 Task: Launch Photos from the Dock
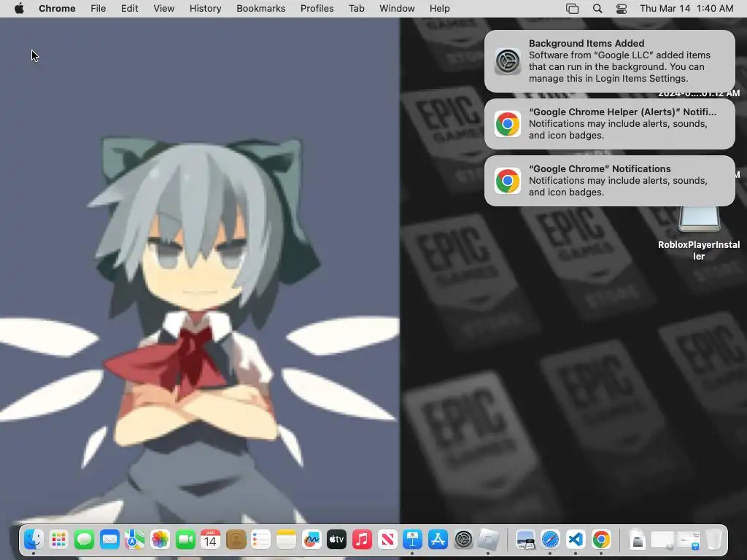coord(160,540)
